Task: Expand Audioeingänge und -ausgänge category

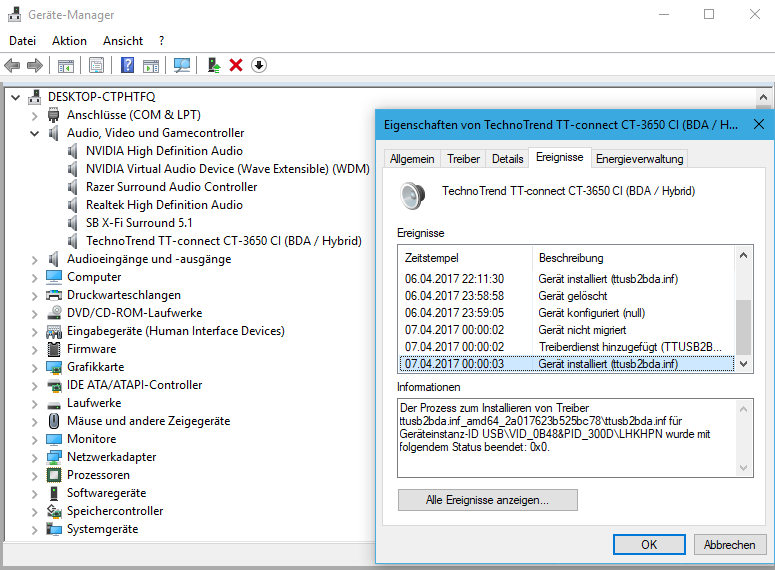Action: pyautogui.click(x=35, y=260)
